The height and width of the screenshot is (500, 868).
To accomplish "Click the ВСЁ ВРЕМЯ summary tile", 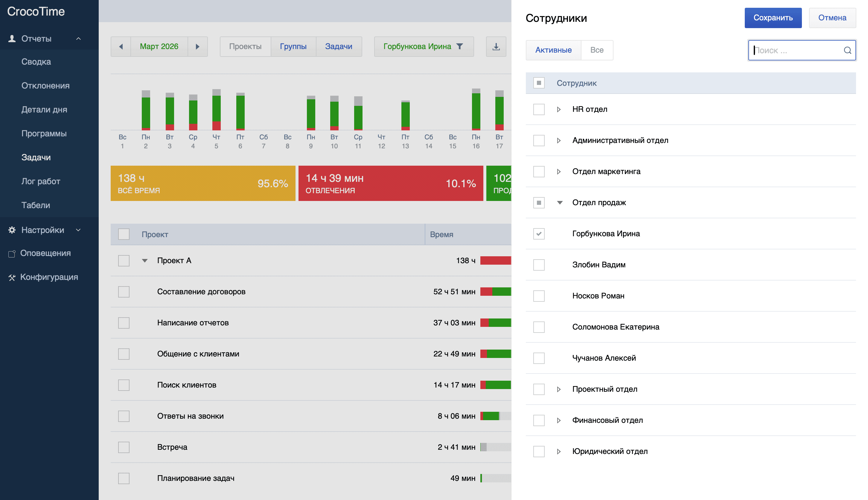I will click(203, 183).
